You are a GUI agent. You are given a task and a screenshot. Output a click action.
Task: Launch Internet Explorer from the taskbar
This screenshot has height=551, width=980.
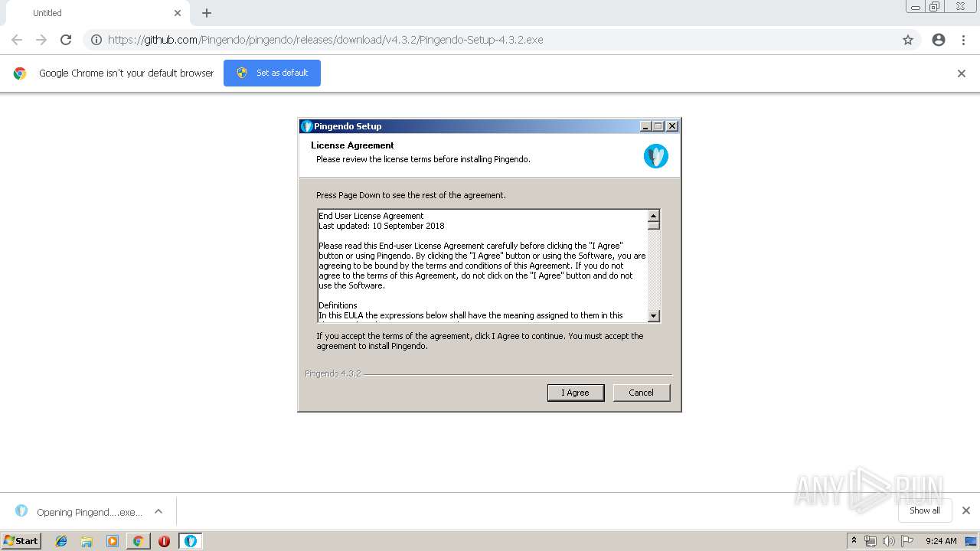coord(61,541)
